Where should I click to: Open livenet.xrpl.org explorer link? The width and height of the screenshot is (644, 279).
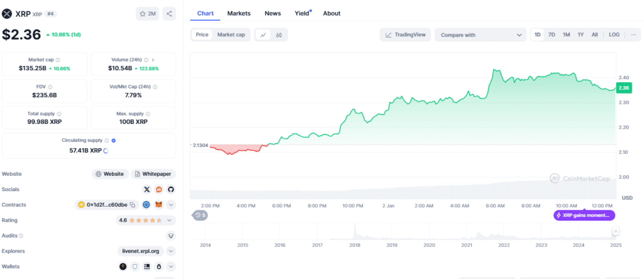[140, 251]
